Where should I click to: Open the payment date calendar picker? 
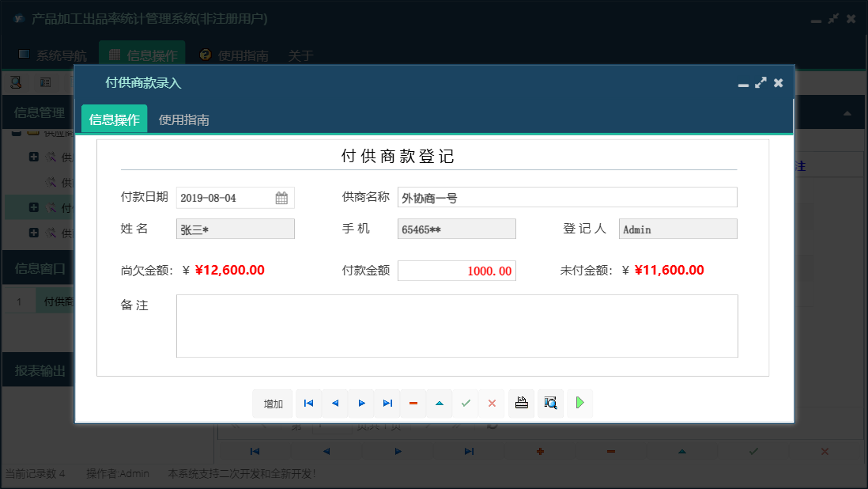[x=282, y=197]
